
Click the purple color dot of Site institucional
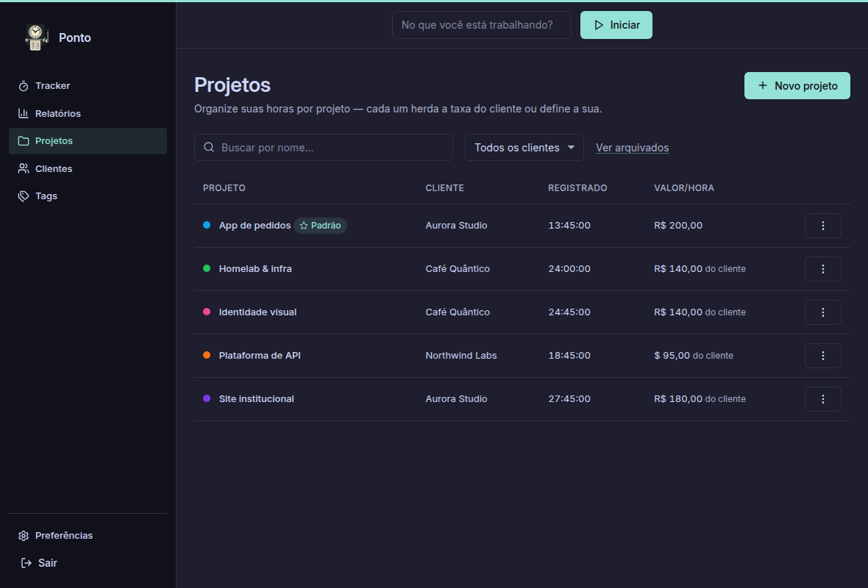pos(207,398)
